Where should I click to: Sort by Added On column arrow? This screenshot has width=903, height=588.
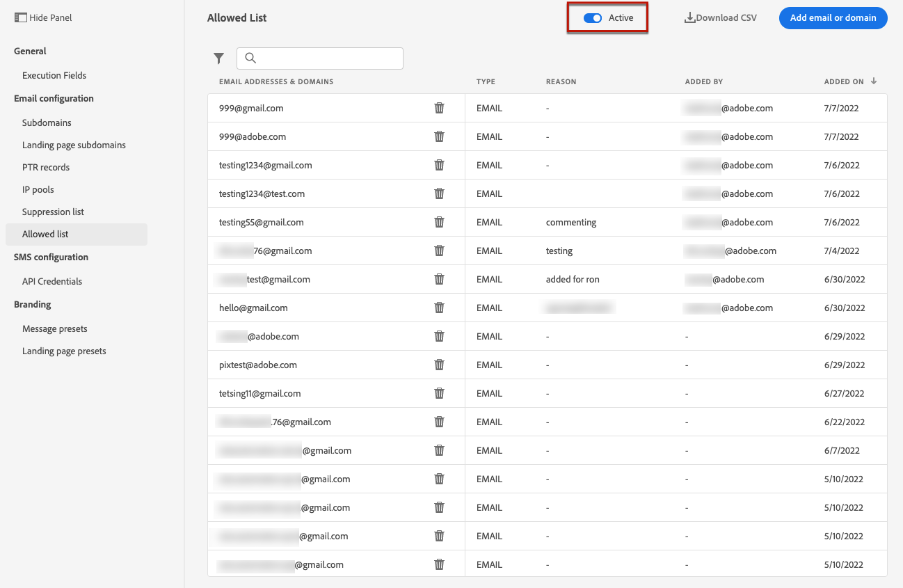tap(874, 81)
